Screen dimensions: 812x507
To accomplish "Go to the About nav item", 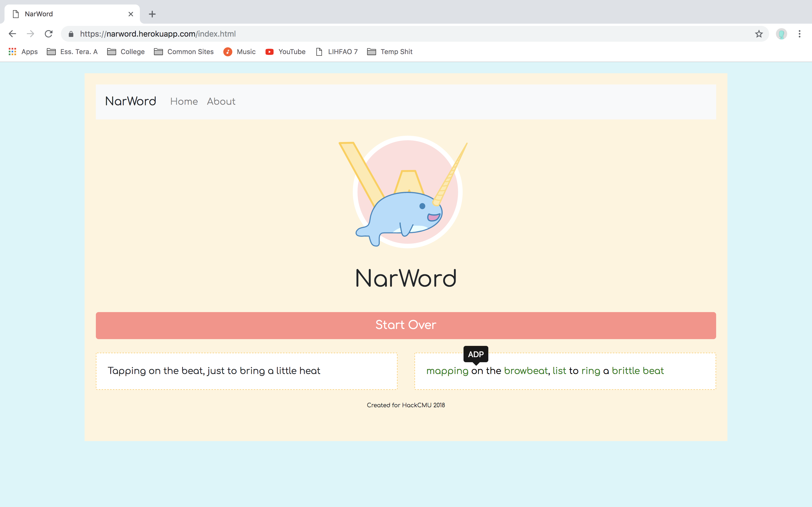I will click(221, 101).
